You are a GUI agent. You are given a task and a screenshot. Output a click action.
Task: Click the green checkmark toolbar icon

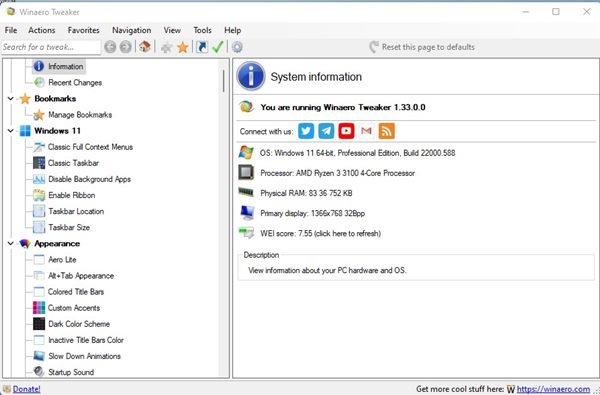(x=218, y=47)
